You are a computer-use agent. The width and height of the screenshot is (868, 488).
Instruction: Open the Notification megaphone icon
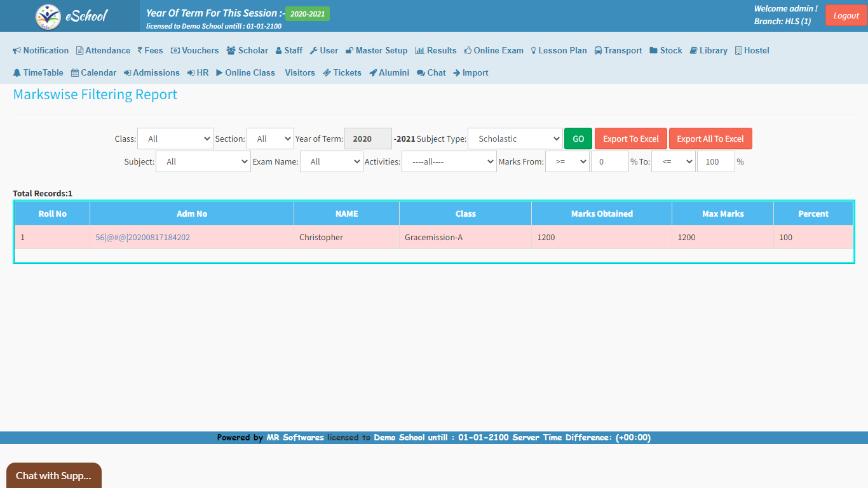[17, 51]
